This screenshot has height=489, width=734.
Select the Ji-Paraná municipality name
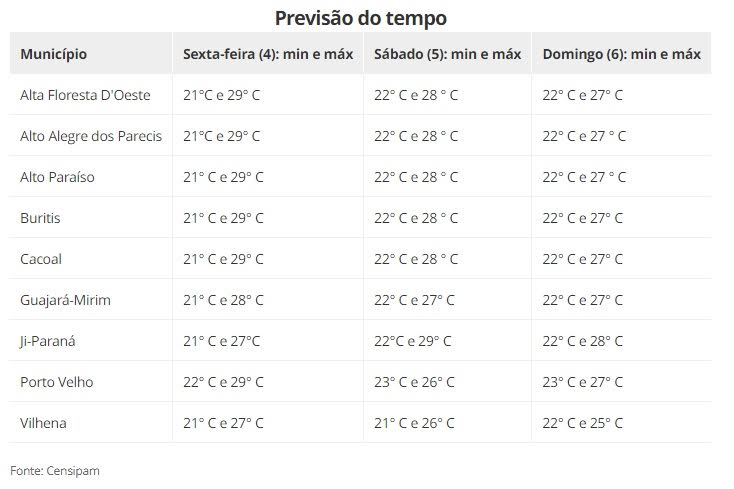pos(48,341)
